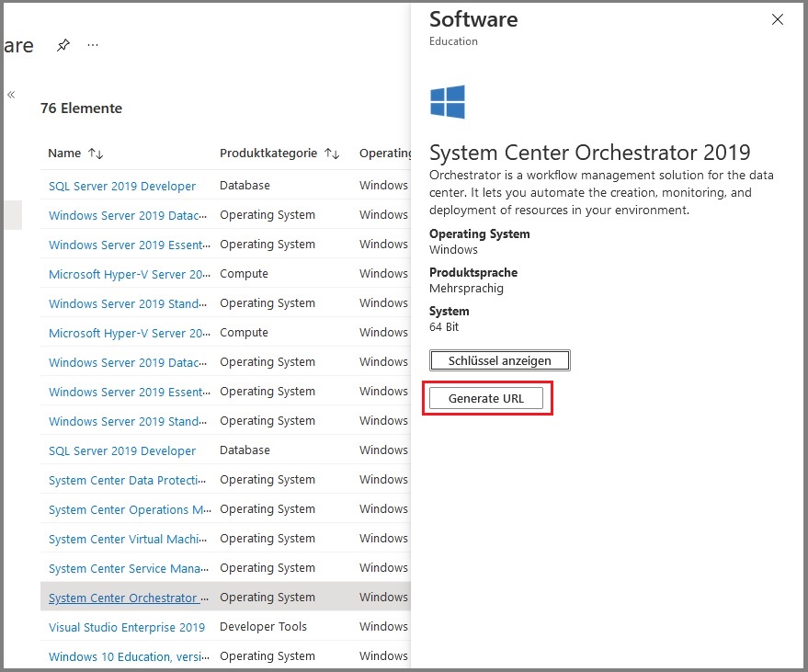Close the Software details panel
This screenshot has height=672, width=808.
[778, 19]
